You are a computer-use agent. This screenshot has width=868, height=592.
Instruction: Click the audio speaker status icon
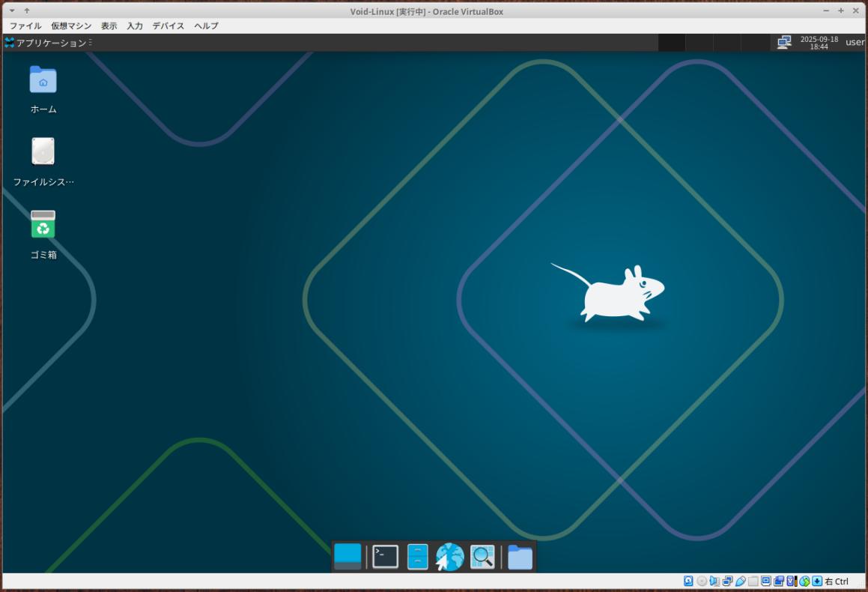714,581
